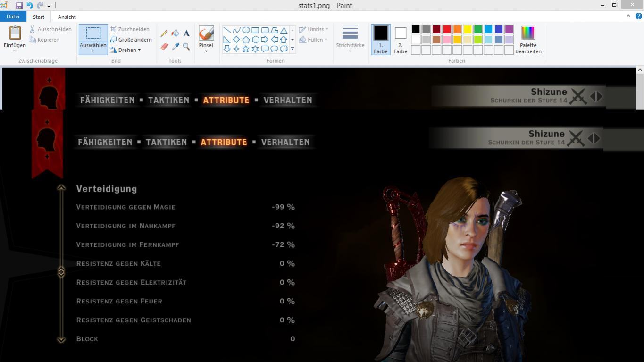Viewport: 644px width, 362px height.
Task: Open Palette bearbeiten color editor
Action: coord(528,40)
